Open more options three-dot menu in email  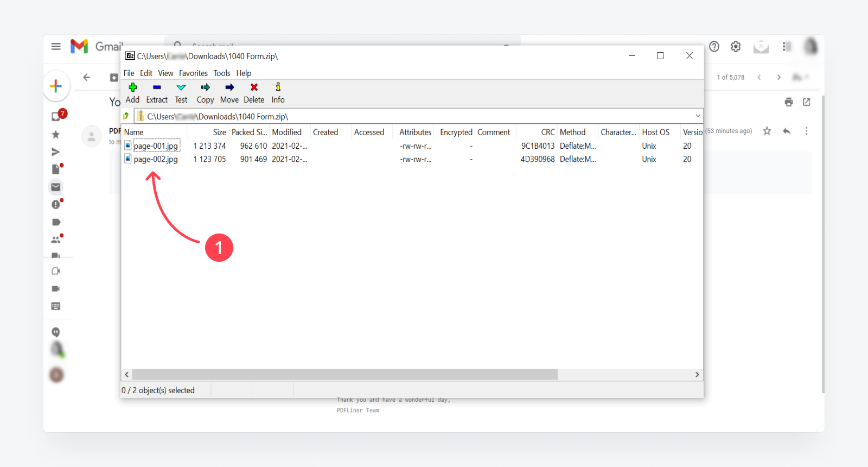point(807,131)
